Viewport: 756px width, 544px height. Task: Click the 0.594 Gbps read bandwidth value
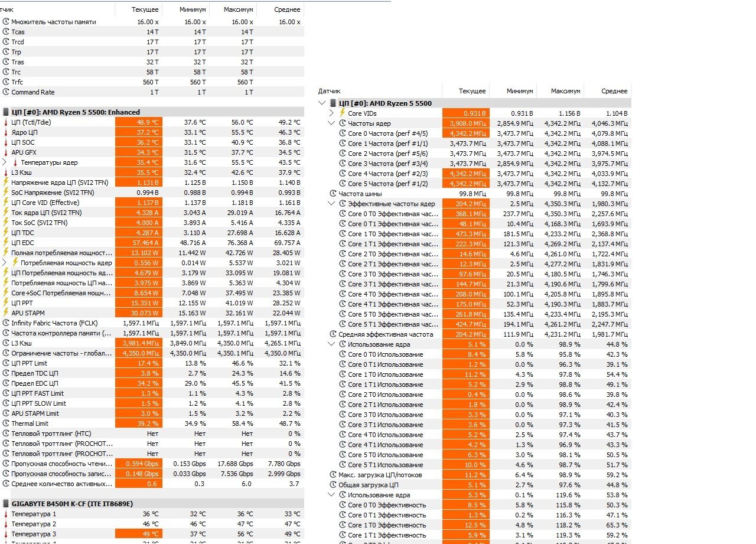pos(139,464)
